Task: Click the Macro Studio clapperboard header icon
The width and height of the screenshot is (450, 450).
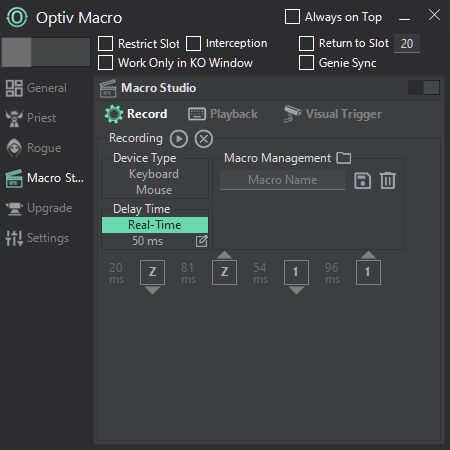Action: (x=108, y=88)
